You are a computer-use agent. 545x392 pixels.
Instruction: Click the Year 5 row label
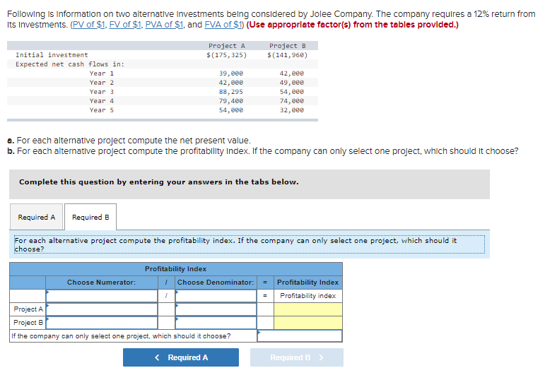point(102,109)
